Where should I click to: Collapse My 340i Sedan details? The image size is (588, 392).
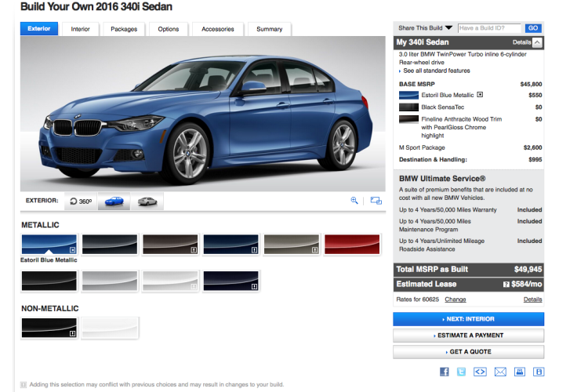point(537,42)
